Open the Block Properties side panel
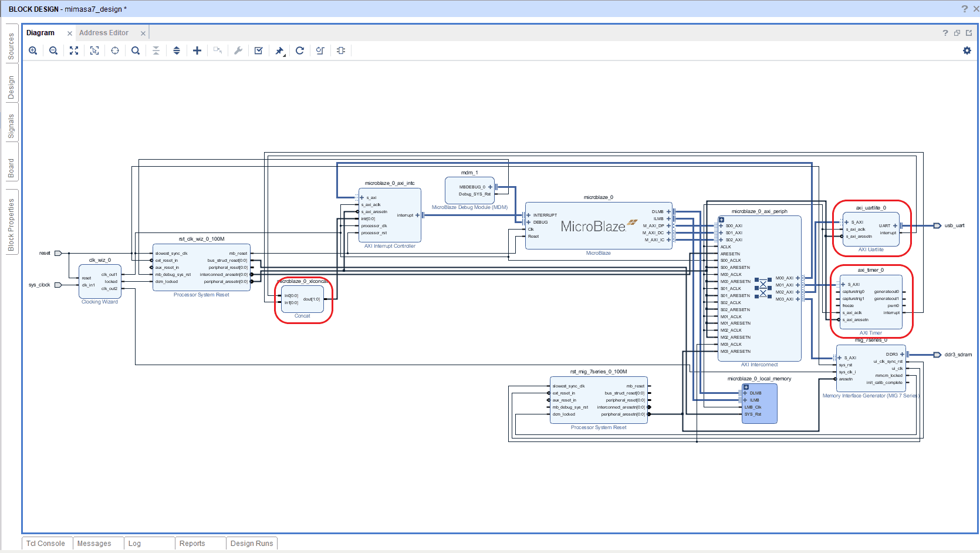 pos(11,224)
